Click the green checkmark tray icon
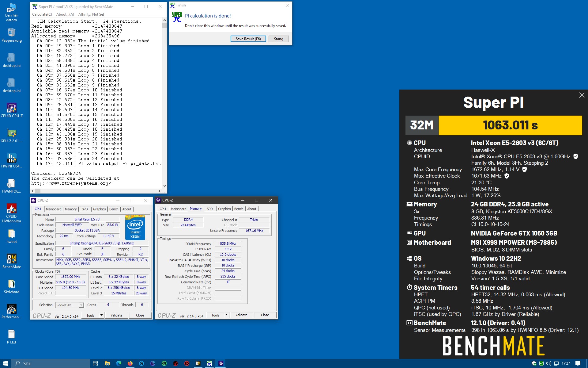This screenshot has width=588, height=368. click(x=541, y=363)
